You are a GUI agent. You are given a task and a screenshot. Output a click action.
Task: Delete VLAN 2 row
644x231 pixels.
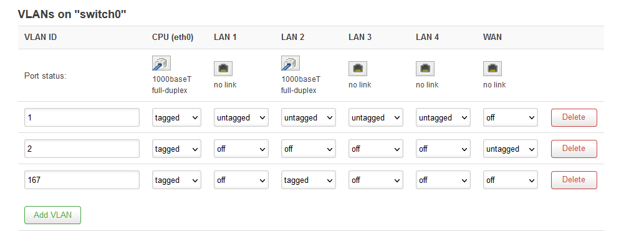pyautogui.click(x=574, y=149)
